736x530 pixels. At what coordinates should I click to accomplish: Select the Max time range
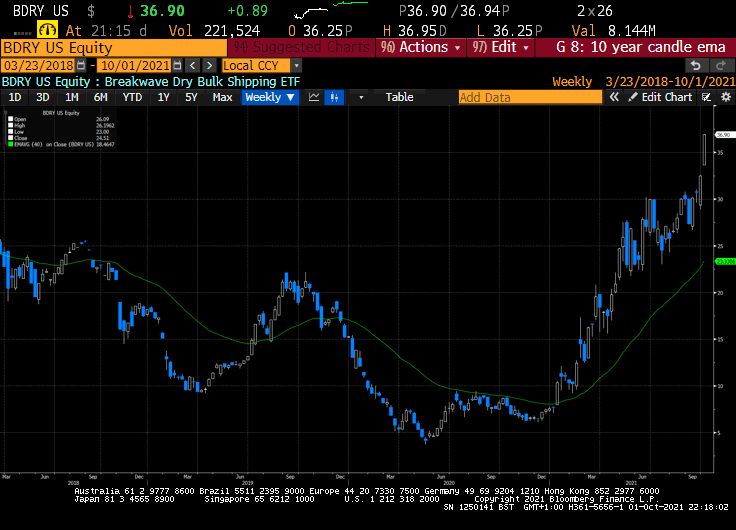click(x=222, y=97)
